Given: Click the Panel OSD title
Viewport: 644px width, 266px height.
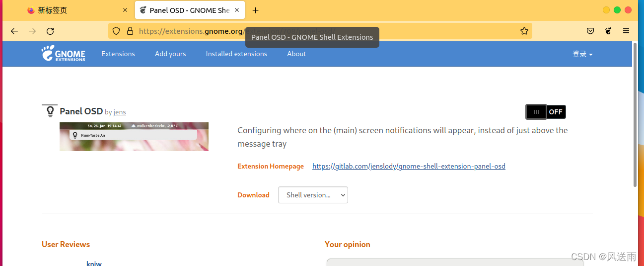Looking at the screenshot, I should coord(81,111).
